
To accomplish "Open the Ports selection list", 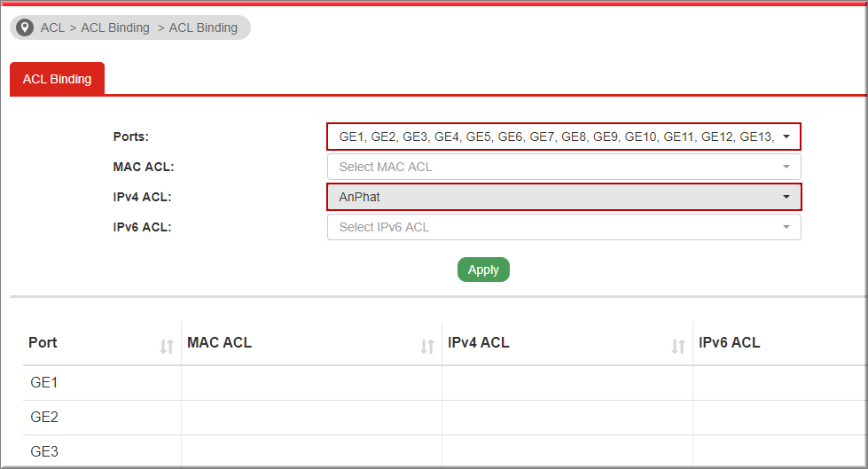I will 564,137.
